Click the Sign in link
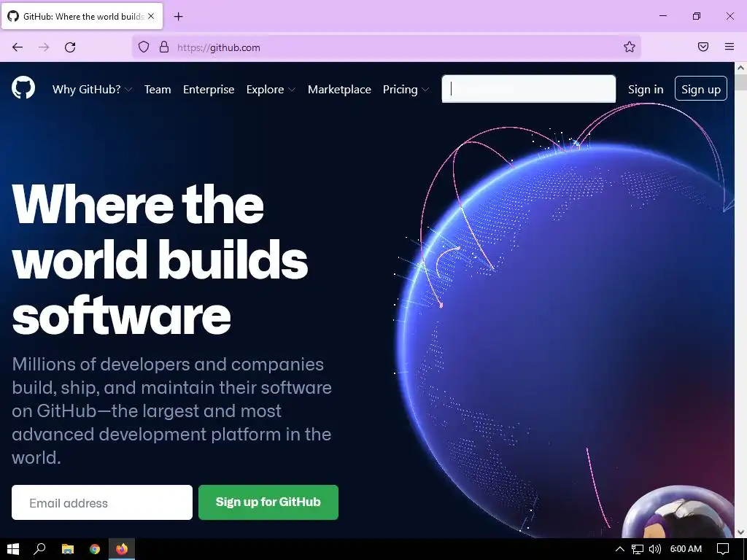Viewport: 747px width, 560px height. (646, 90)
